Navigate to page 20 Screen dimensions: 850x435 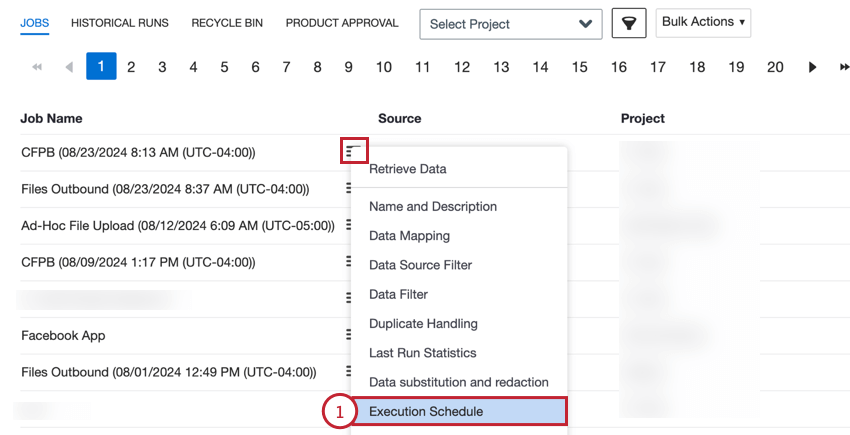775,67
